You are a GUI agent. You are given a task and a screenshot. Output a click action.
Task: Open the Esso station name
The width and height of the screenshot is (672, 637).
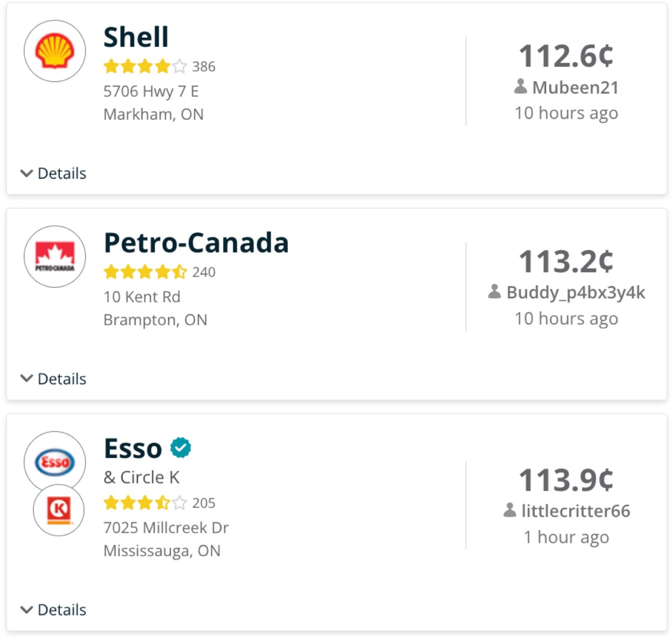point(133,448)
